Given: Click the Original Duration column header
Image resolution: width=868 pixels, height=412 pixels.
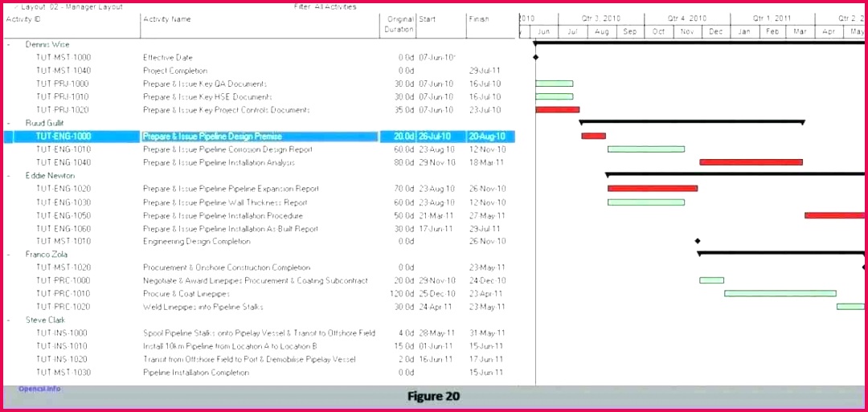Looking at the screenshot, I should (x=399, y=24).
